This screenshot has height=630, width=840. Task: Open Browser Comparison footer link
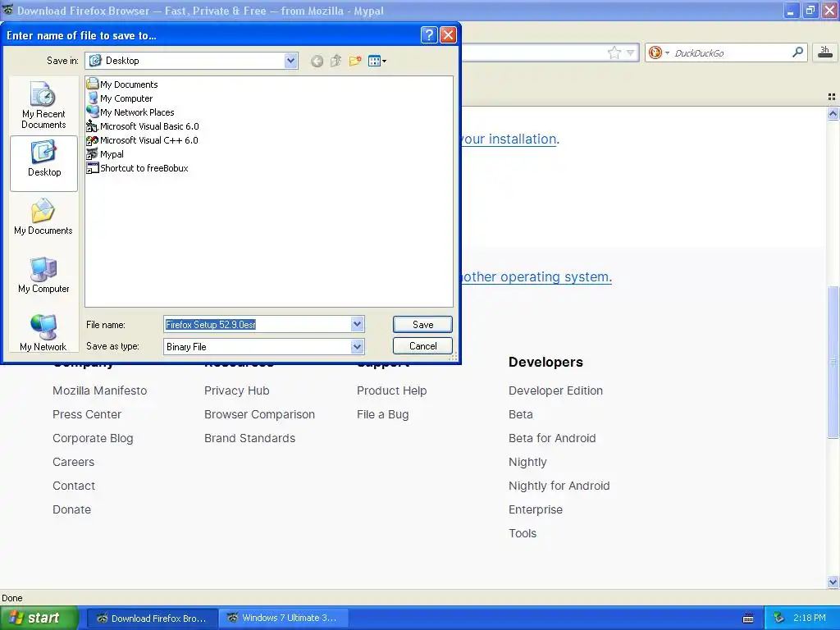tap(259, 414)
